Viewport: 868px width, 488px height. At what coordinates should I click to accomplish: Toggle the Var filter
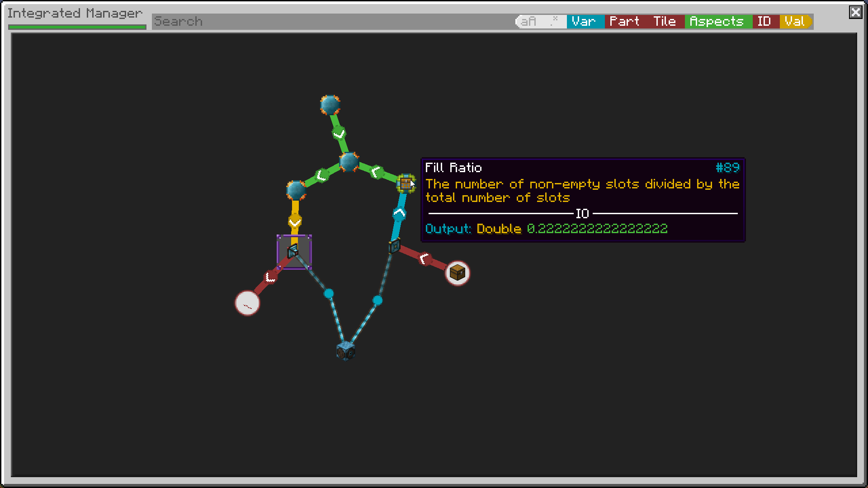click(x=584, y=21)
